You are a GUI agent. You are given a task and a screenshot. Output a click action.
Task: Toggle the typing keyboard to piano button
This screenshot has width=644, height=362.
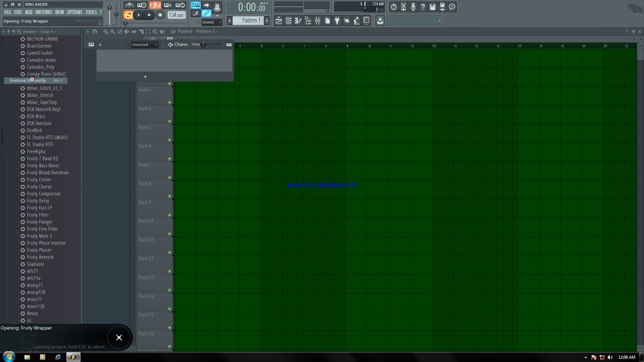pyautogui.click(x=196, y=6)
